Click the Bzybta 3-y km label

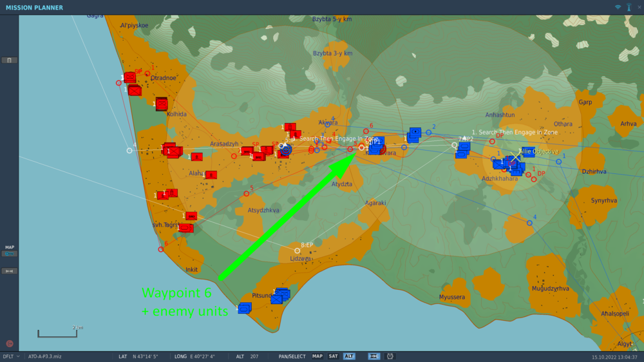tap(333, 53)
